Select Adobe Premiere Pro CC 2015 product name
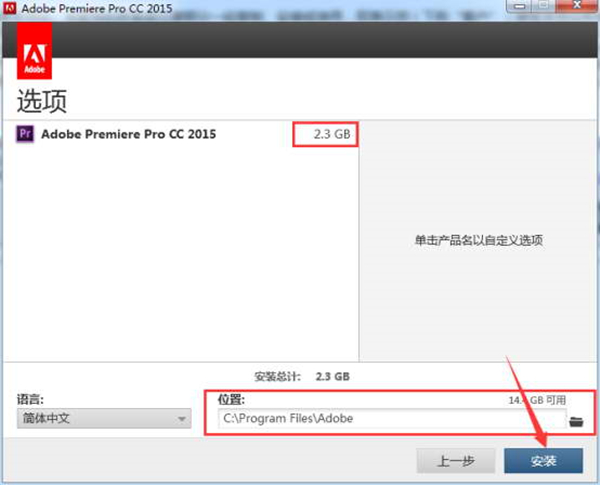The height and width of the screenshot is (485, 600). click(129, 134)
